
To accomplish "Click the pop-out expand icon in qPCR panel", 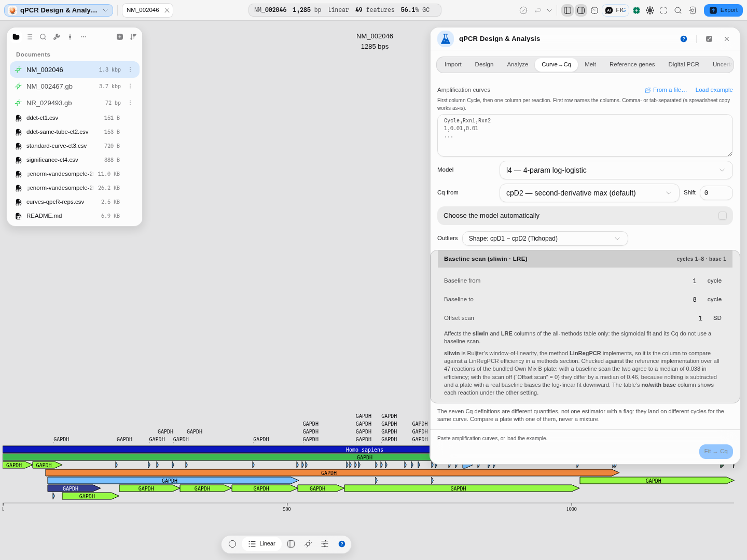I will (x=709, y=39).
